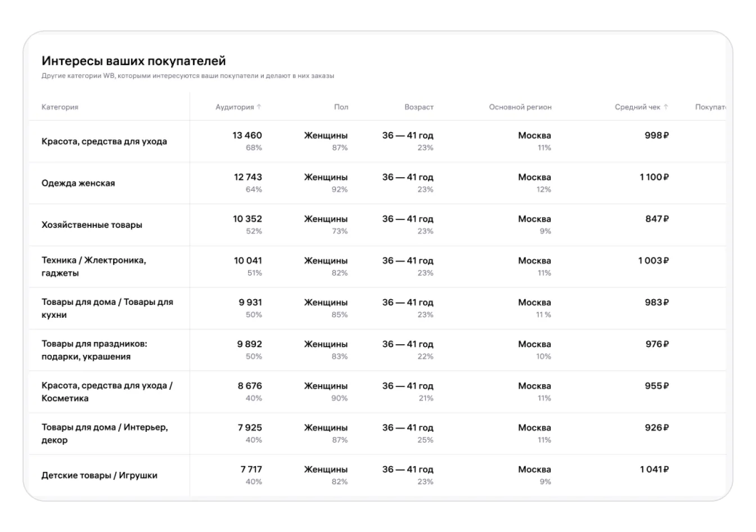
Task: Click the 13 460 audience value
Action: [247, 136]
